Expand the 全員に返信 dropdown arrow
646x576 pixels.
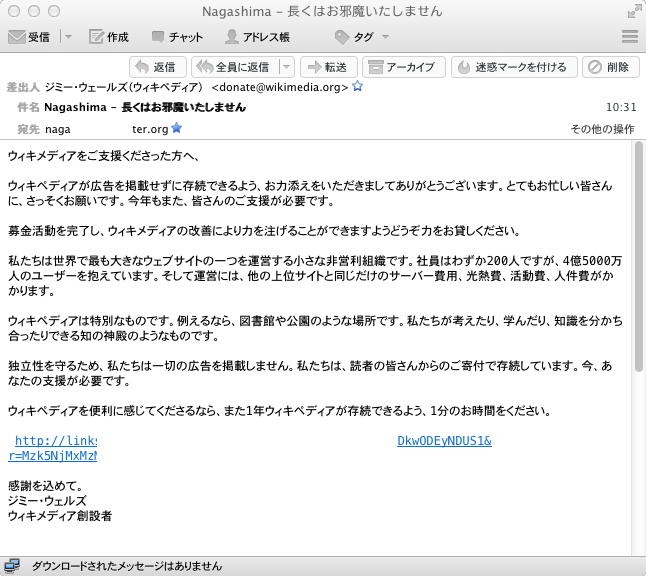(x=287, y=67)
